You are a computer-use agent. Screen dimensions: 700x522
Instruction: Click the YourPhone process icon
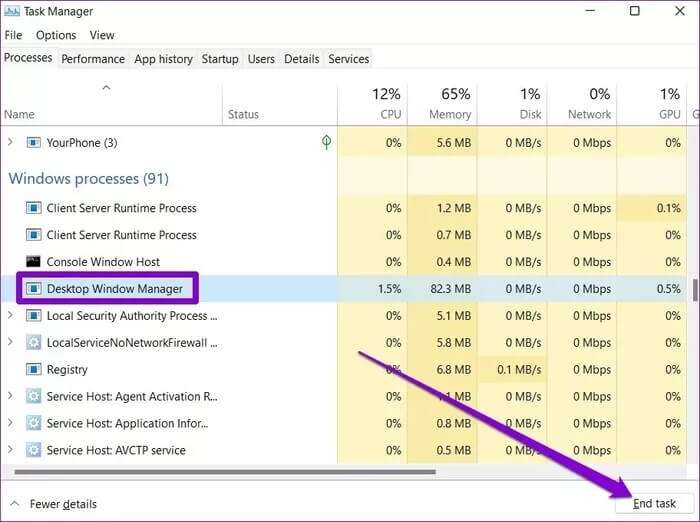[x=33, y=142]
